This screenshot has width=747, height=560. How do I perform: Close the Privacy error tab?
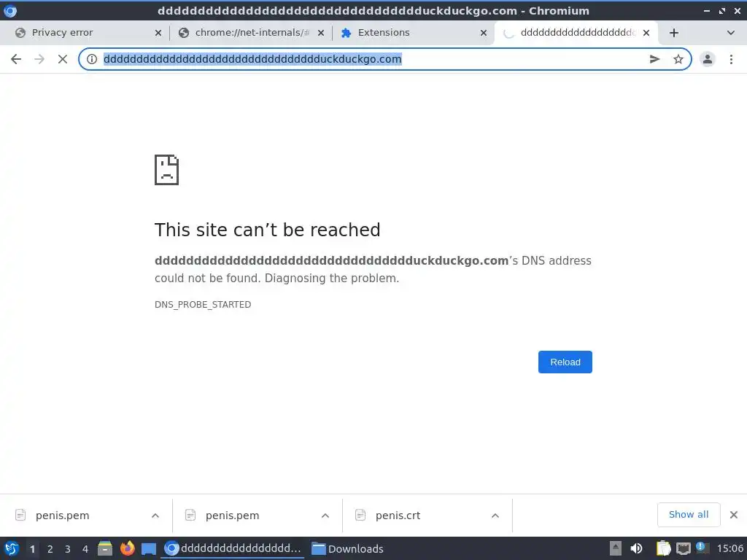[158, 33]
